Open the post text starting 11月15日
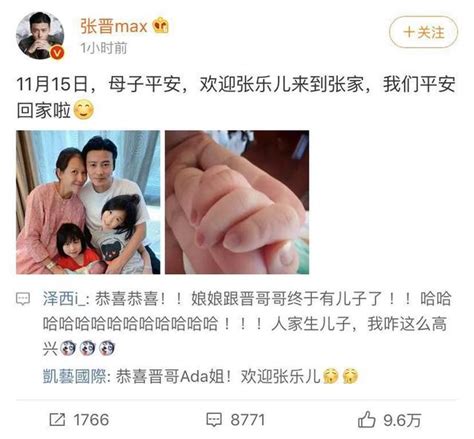This screenshot has height=439, width=474. [x=236, y=97]
